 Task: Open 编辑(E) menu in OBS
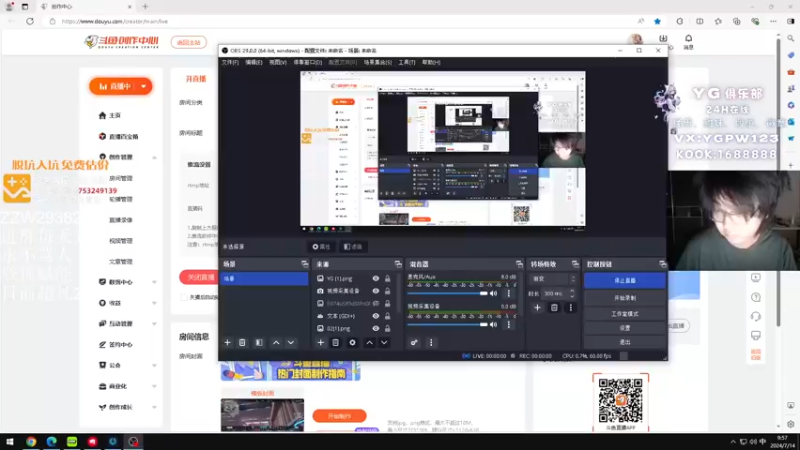tap(254, 62)
